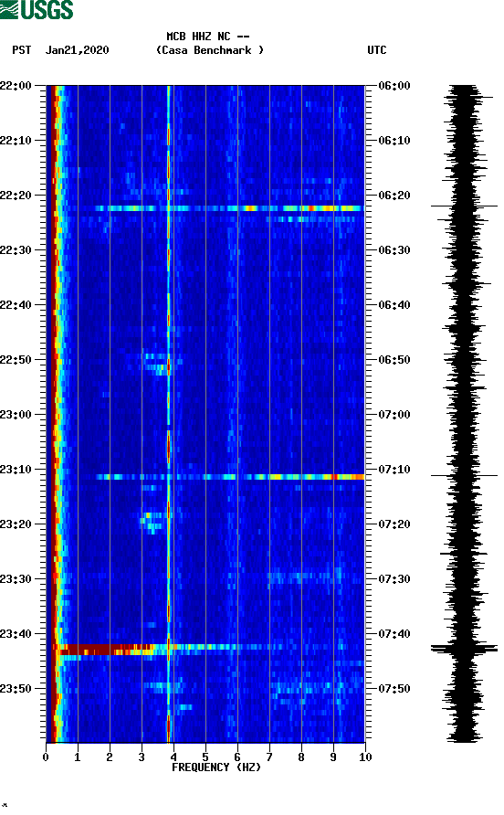Click the 2 Hz frequency tick label

(x=110, y=757)
